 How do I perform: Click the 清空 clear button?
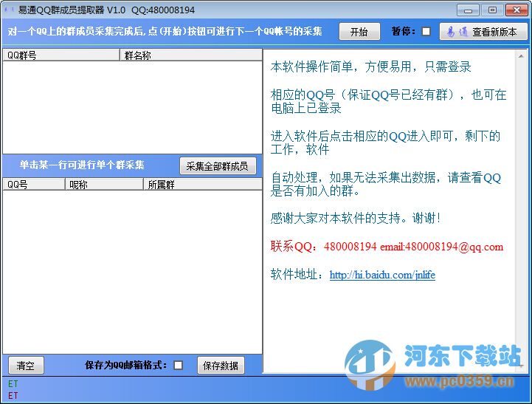(26, 366)
